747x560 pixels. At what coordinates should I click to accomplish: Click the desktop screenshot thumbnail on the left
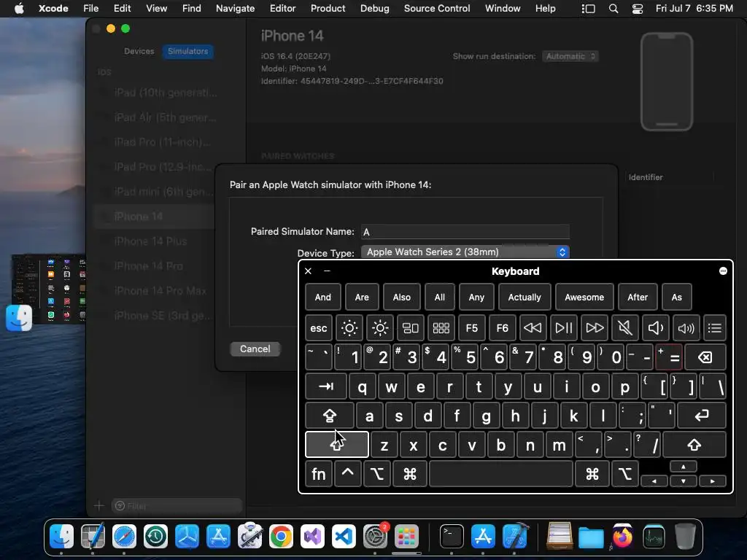49,289
